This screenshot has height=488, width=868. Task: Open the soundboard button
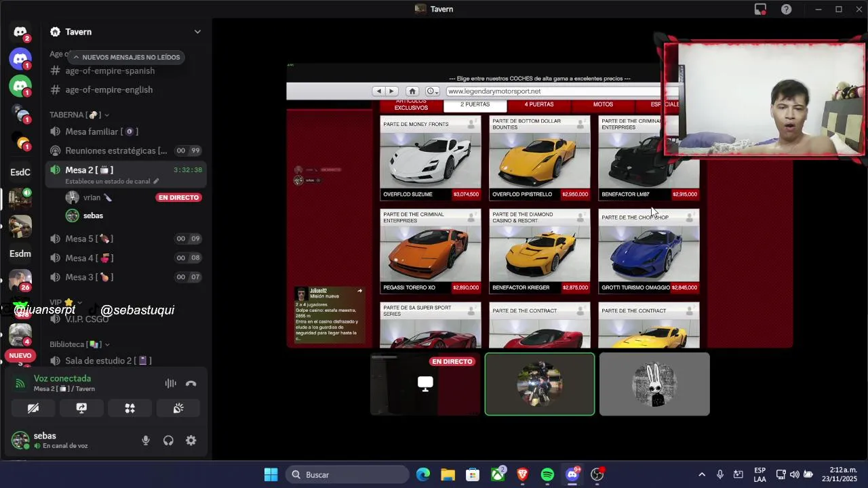(x=178, y=408)
